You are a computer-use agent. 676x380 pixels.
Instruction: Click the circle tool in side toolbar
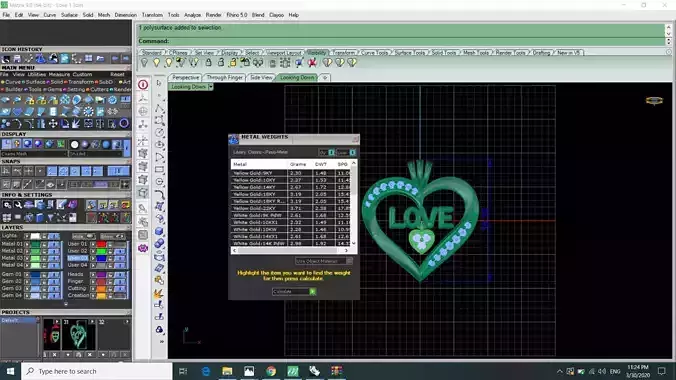pos(159,132)
